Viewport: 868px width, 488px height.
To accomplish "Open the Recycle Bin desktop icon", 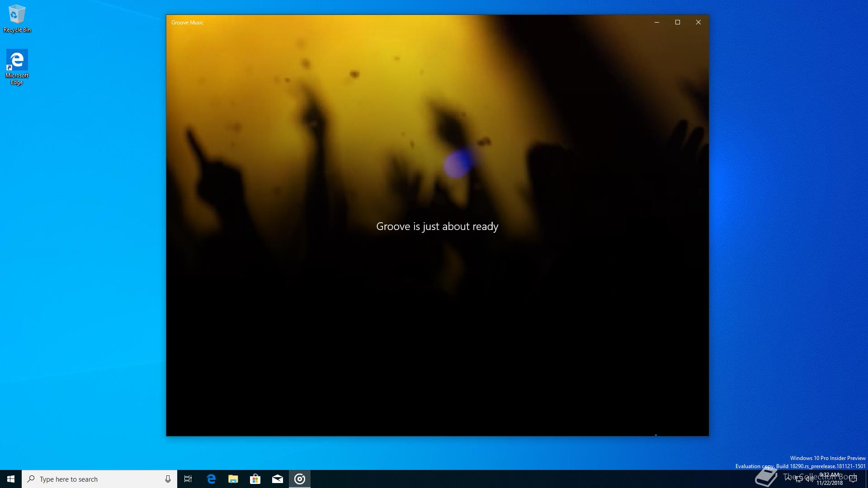I will [x=17, y=19].
